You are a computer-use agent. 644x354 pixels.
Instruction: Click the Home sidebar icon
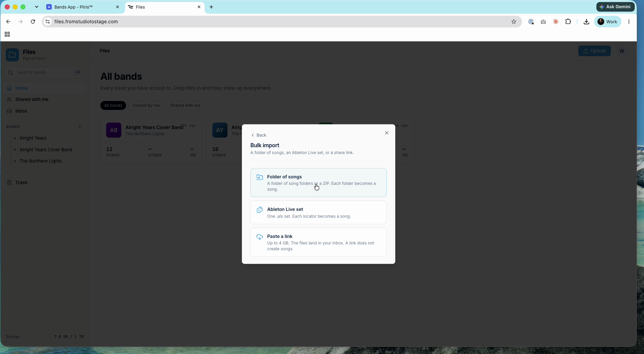click(x=10, y=88)
